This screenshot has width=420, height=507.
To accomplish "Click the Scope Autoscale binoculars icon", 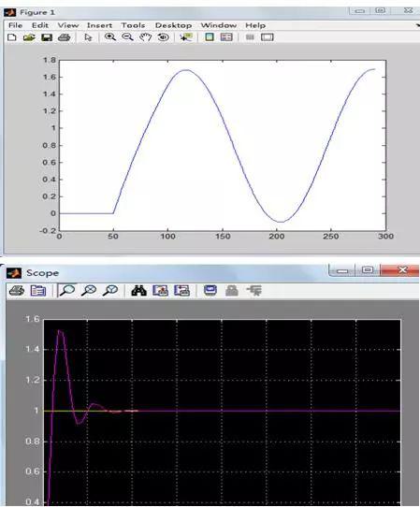I will pyautogui.click(x=138, y=290).
